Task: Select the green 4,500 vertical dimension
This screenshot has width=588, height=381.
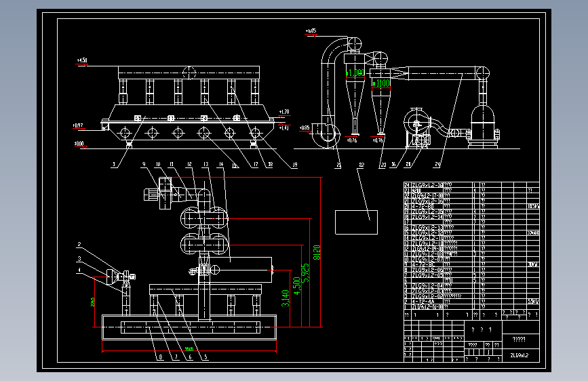Action: pos(297,286)
